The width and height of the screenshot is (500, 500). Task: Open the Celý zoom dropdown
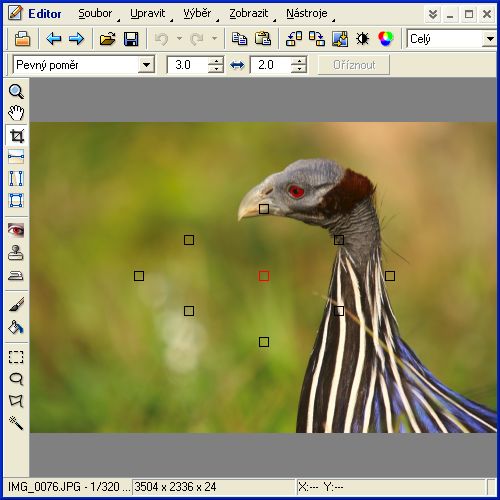(490, 39)
